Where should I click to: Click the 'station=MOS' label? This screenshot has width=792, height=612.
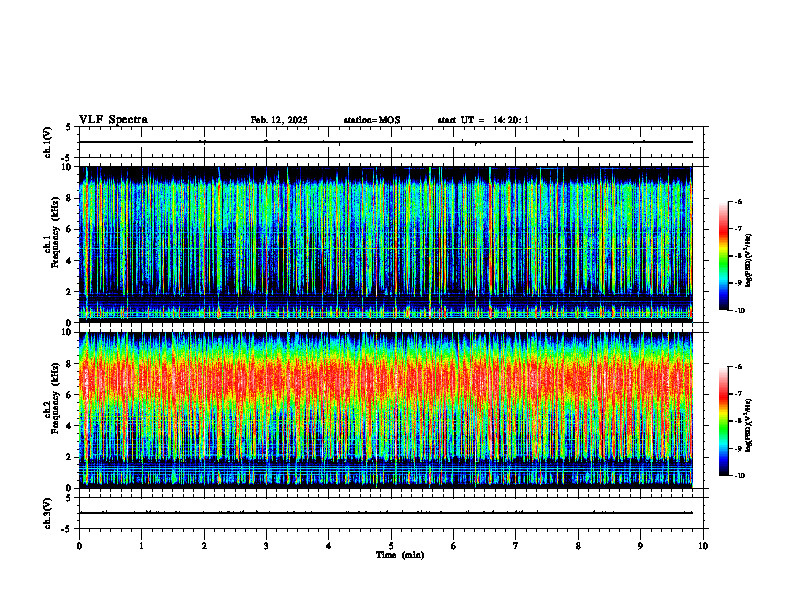372,120
